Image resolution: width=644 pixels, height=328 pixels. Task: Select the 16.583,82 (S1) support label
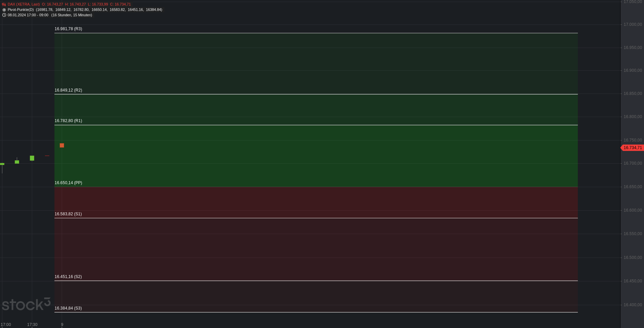click(68, 214)
